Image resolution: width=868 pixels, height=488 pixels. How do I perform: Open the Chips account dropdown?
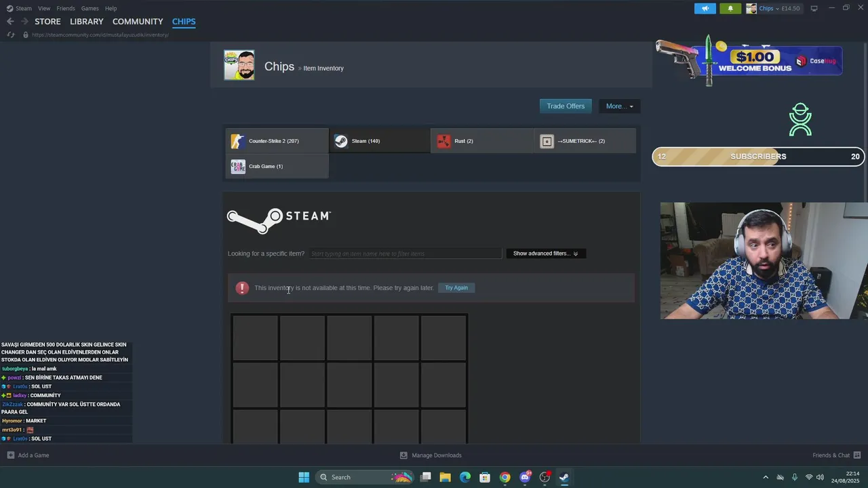pos(774,8)
